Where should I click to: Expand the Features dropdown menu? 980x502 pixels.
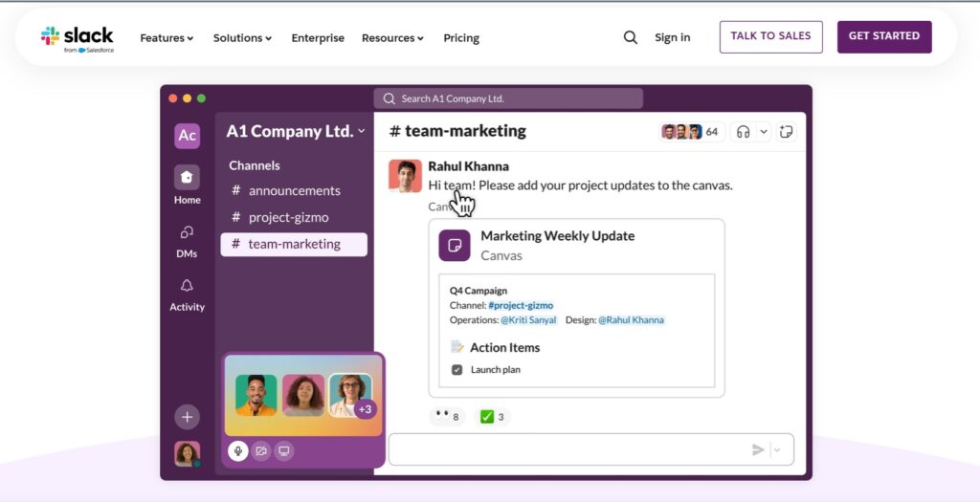[x=167, y=38]
